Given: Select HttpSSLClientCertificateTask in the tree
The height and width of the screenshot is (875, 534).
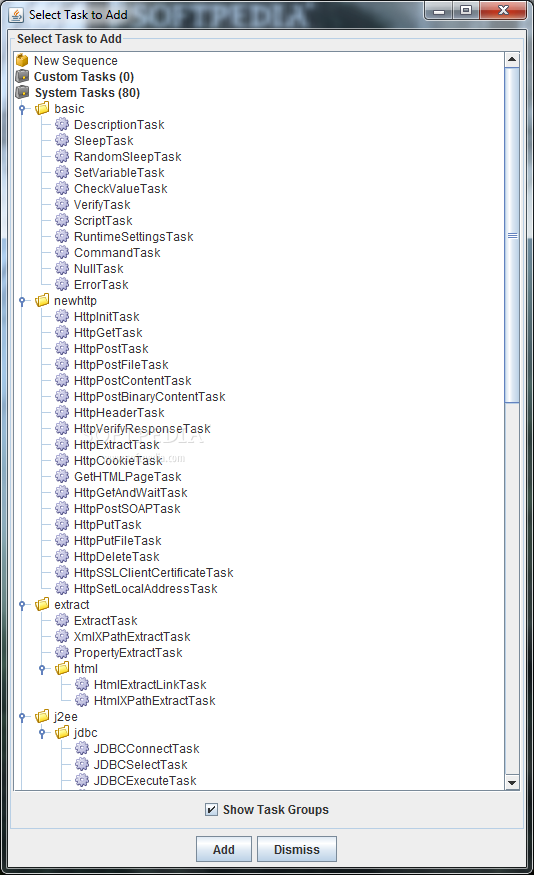Looking at the screenshot, I should (153, 573).
